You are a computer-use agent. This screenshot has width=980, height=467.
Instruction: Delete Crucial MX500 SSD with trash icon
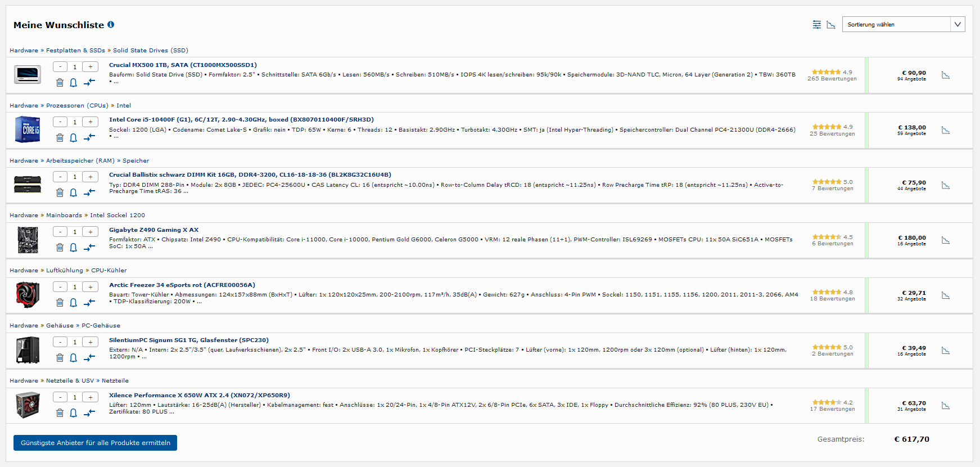click(60, 83)
